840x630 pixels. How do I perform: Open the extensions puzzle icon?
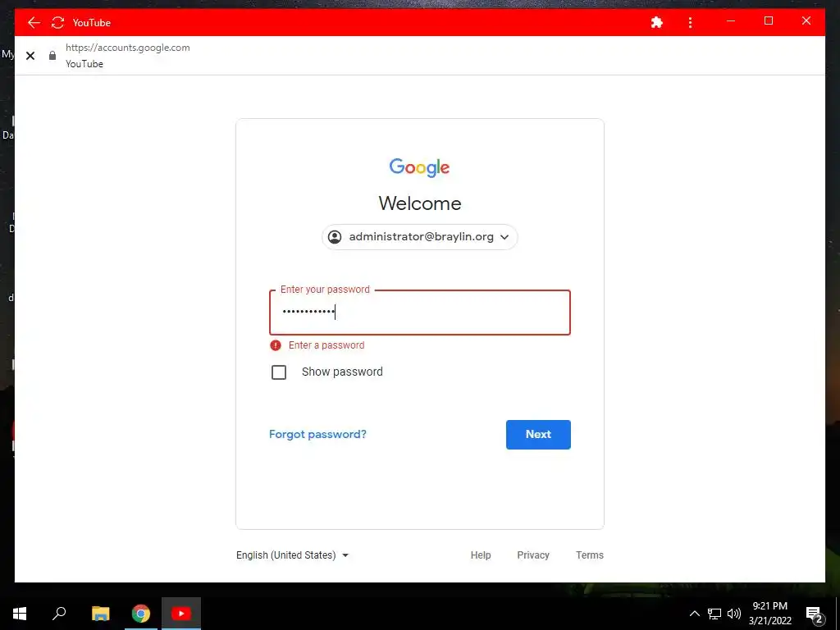[x=657, y=22]
